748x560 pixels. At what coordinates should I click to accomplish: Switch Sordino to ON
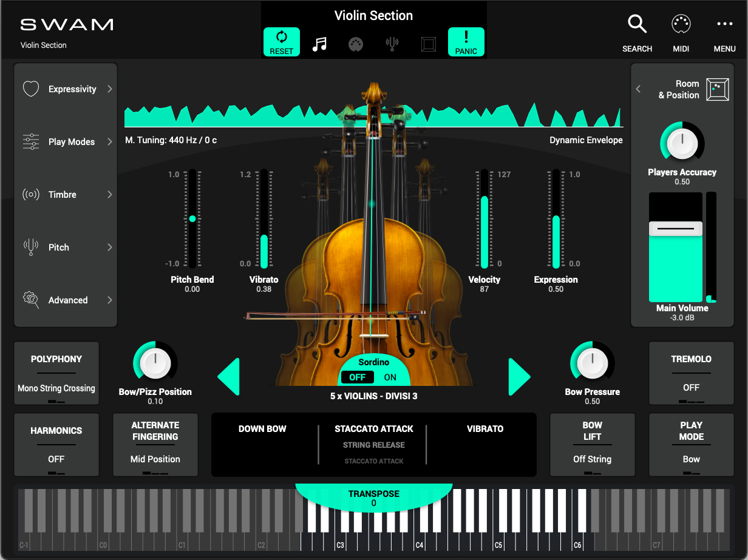coord(390,377)
